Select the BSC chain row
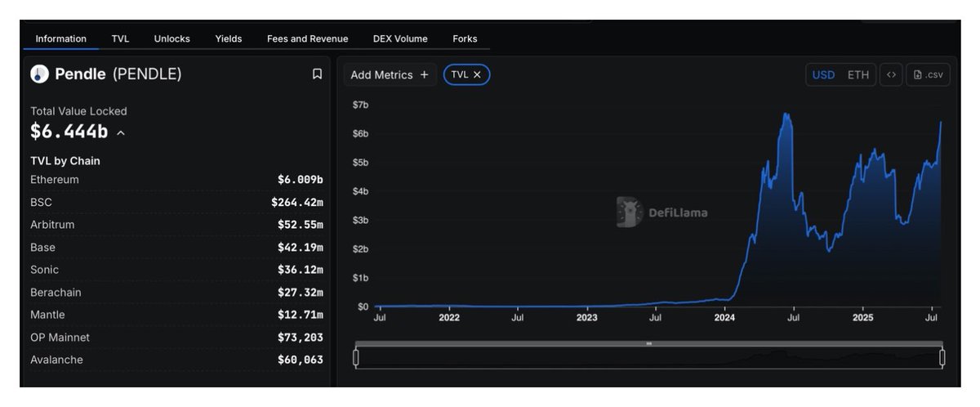 tap(176, 202)
